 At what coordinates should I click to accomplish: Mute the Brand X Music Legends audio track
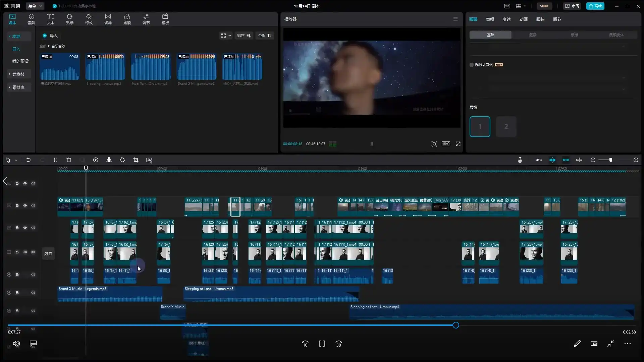point(33,293)
